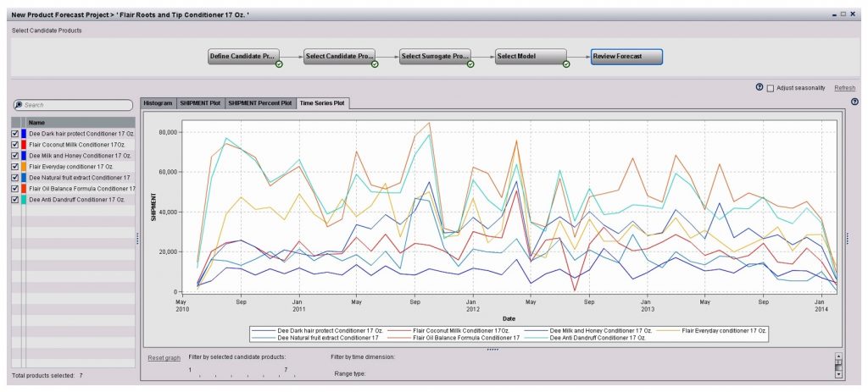Screen dimensions: 868x392
Task: Uncheck Flair Oil Balance Formula Conditioner
Action: (x=15, y=189)
